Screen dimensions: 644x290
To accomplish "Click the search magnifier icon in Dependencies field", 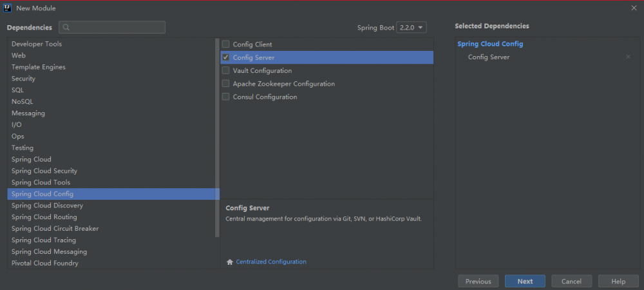I will pyautogui.click(x=66, y=28).
